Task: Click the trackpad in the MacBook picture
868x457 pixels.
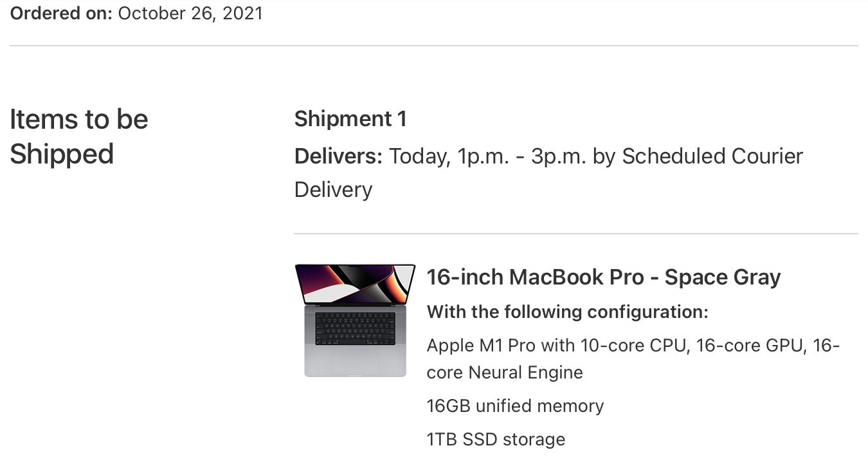Action: [x=355, y=360]
